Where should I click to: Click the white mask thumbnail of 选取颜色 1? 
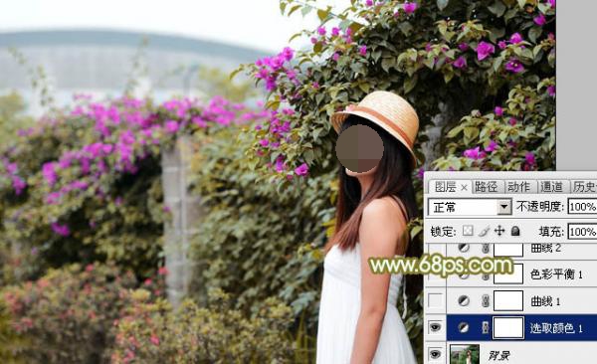pyautogui.click(x=508, y=328)
